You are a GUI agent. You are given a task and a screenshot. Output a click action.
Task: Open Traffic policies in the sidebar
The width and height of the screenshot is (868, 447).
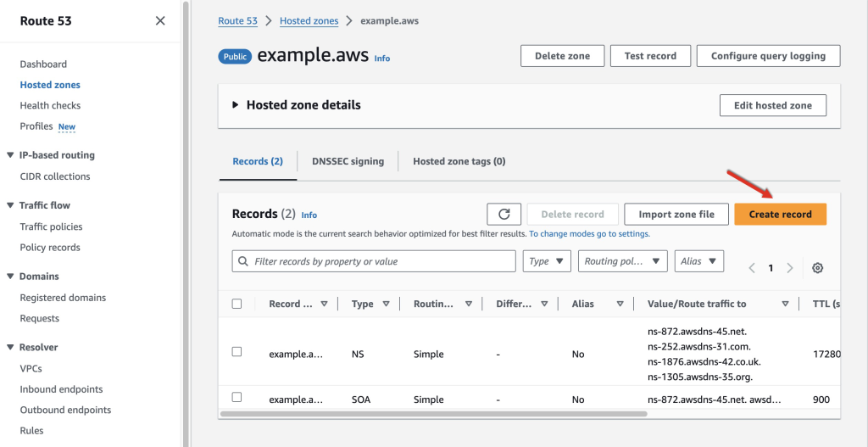pyautogui.click(x=51, y=226)
